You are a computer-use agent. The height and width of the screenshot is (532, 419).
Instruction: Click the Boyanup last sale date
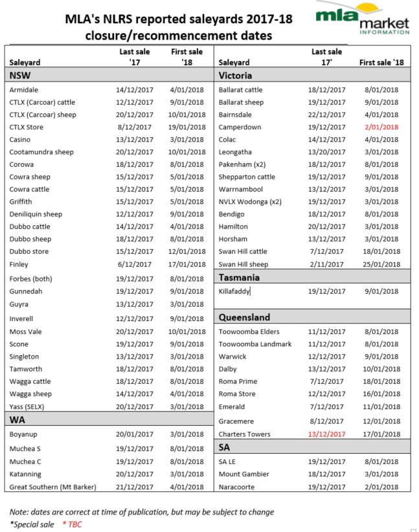click(x=135, y=434)
